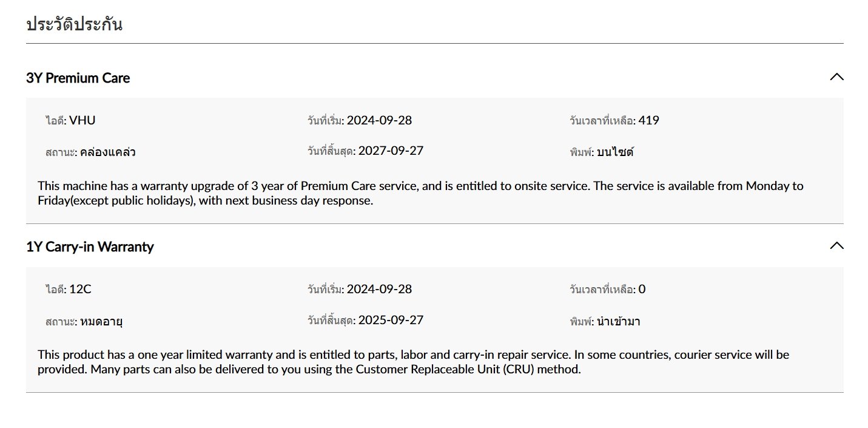Image resolution: width=868 pixels, height=428 pixels.
Task: Click the end date 2025-09-27
Action: click(x=391, y=319)
